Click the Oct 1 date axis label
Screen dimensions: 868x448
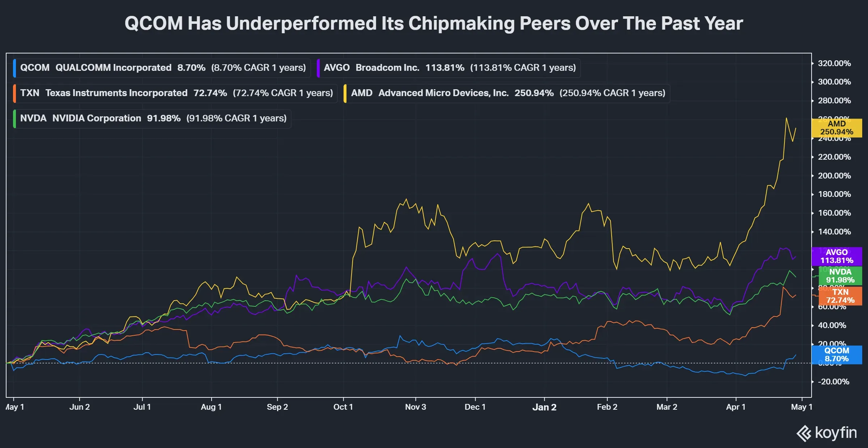tap(343, 407)
